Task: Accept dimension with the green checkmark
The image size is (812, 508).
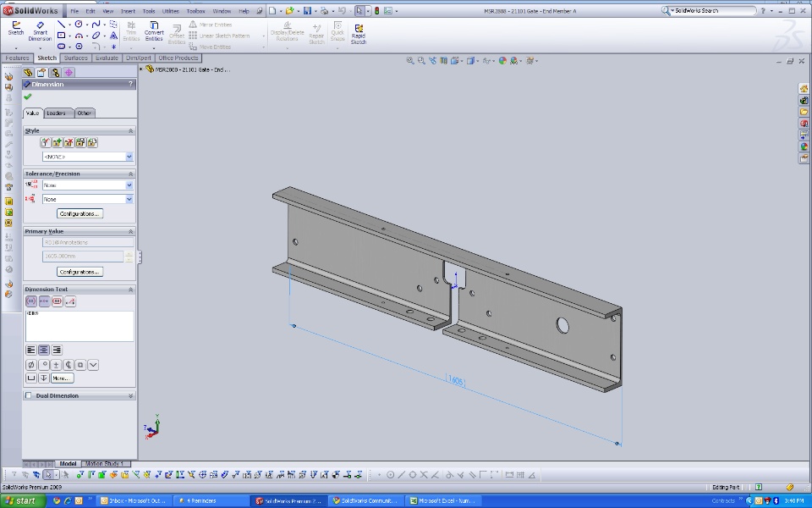Action: click(x=28, y=97)
